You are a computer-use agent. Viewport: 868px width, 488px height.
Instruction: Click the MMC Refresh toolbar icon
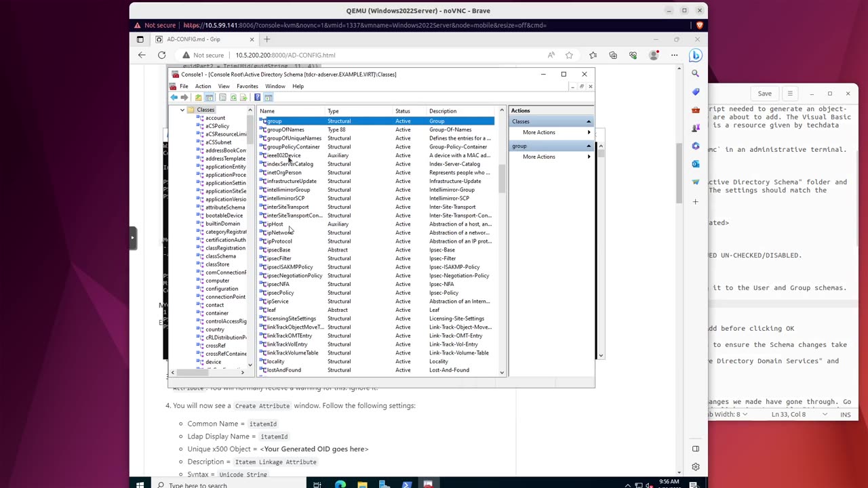point(233,98)
